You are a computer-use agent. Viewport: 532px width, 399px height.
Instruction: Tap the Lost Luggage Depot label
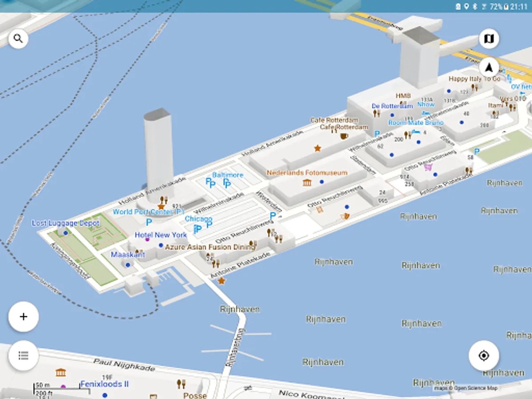pyautogui.click(x=66, y=223)
